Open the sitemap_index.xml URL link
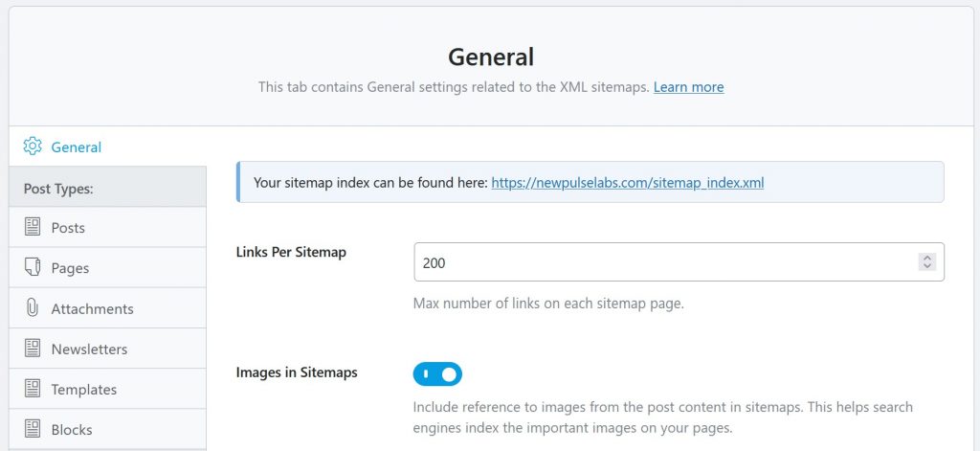Image resolution: width=980 pixels, height=451 pixels. pyautogui.click(x=628, y=183)
